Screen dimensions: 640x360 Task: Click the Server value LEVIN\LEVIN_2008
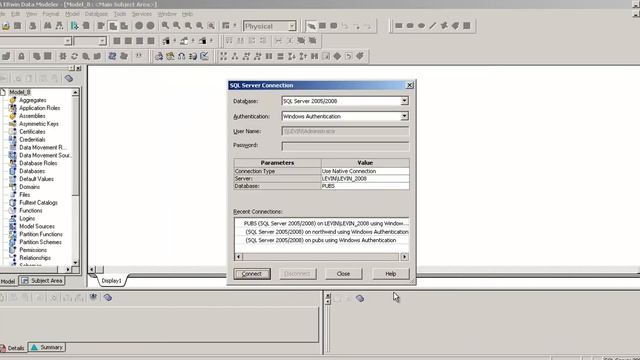click(x=365, y=178)
